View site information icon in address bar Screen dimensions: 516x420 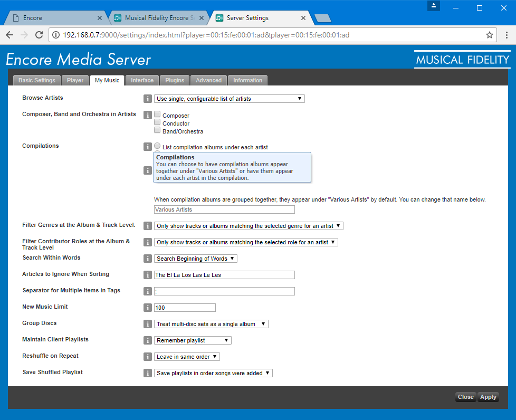tap(56, 35)
